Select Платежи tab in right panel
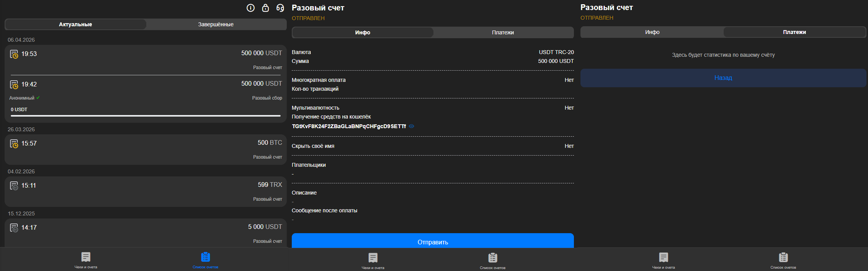 point(794,32)
